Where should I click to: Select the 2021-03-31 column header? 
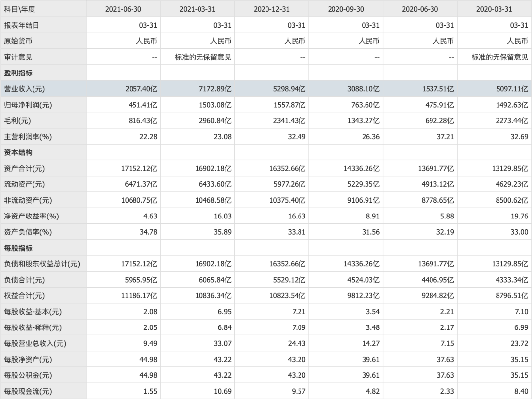tap(198, 9)
